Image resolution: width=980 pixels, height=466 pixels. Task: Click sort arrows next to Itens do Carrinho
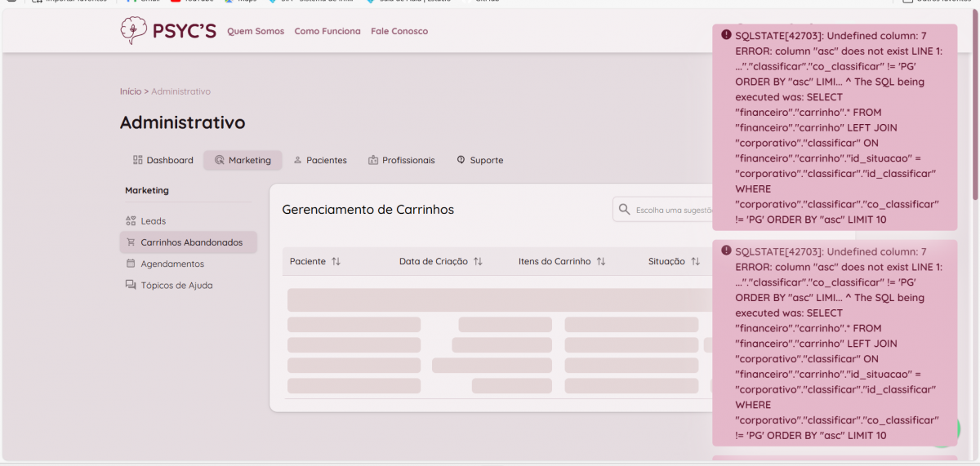(x=601, y=262)
